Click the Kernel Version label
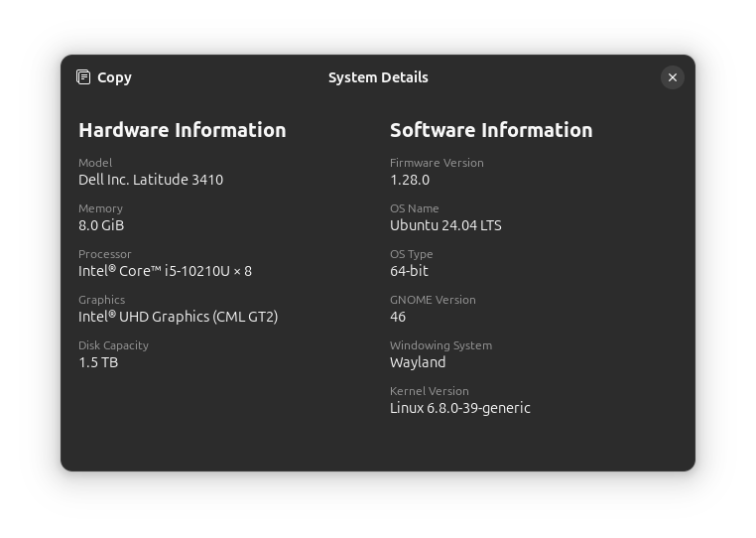756x538 pixels. click(x=430, y=391)
